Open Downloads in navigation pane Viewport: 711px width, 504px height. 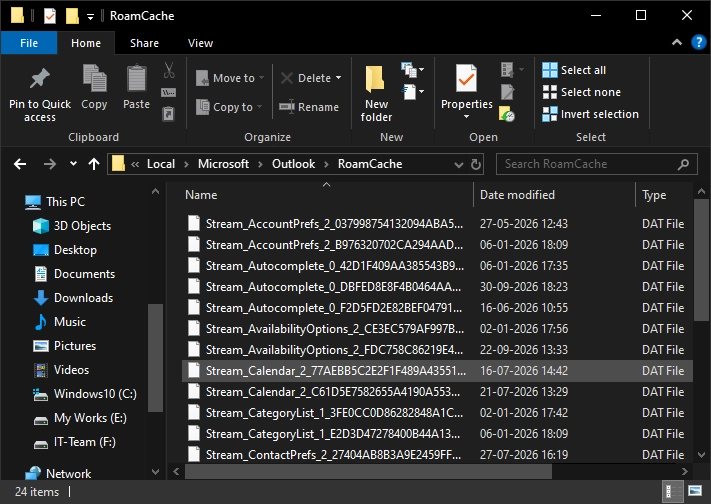pyautogui.click(x=83, y=298)
